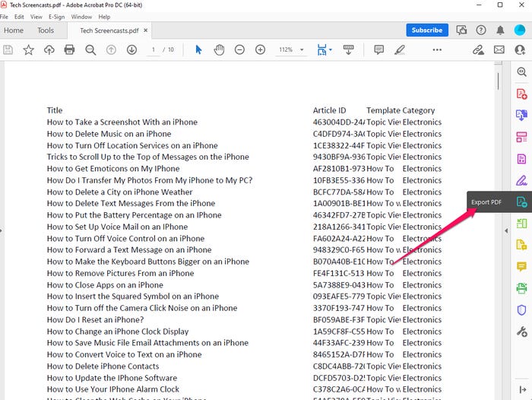This screenshot has width=532, height=400.
Task: Select the Highlight pen tool
Action: coord(400,50)
